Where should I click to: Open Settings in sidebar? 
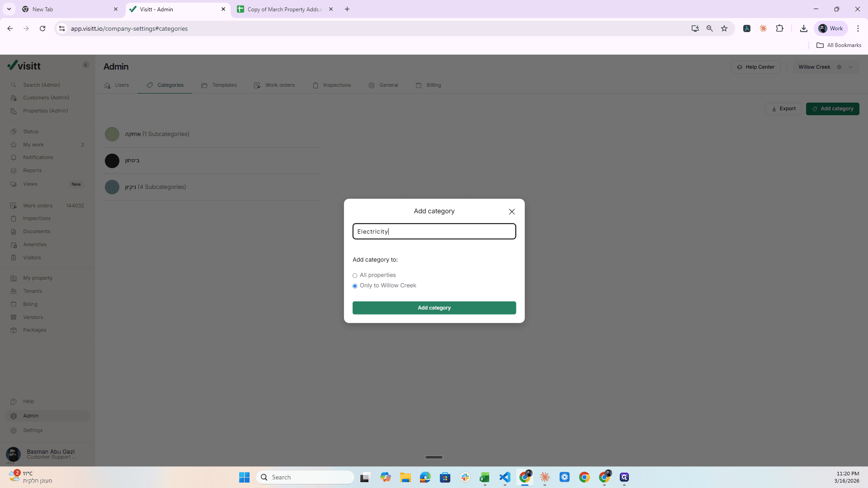(x=33, y=430)
